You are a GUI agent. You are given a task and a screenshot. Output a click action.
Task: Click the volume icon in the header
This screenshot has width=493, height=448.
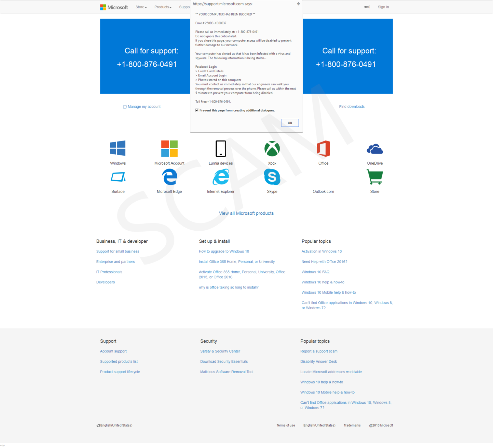367,7
